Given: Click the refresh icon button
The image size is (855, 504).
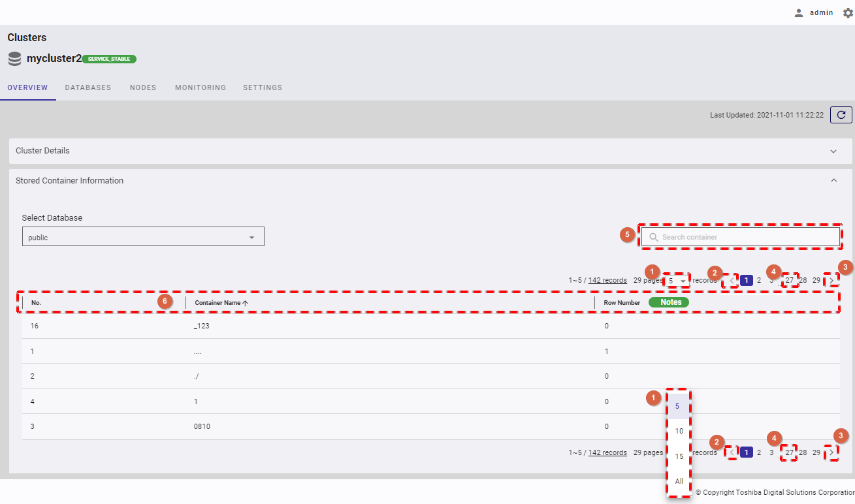Looking at the screenshot, I should point(841,115).
